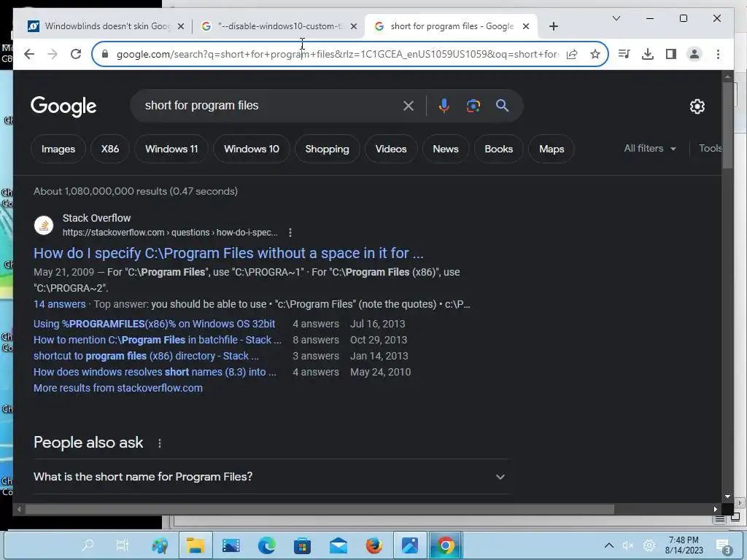Open Using %PROGRAMFILES(x86)% on Windows link

(x=155, y=324)
